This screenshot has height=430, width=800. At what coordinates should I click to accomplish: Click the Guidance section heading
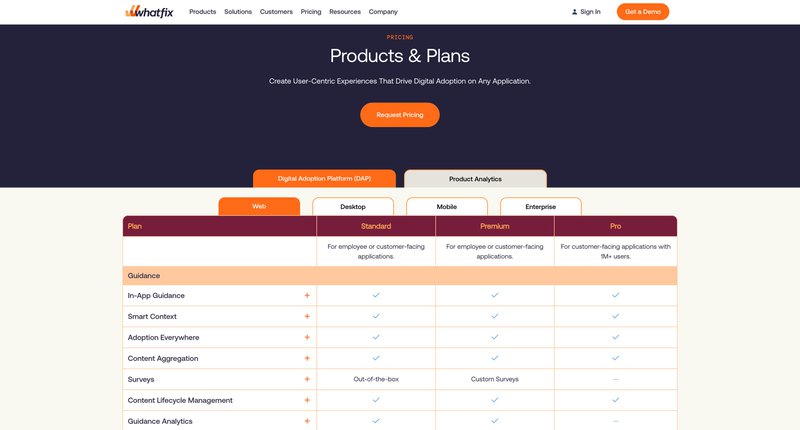[x=144, y=275]
